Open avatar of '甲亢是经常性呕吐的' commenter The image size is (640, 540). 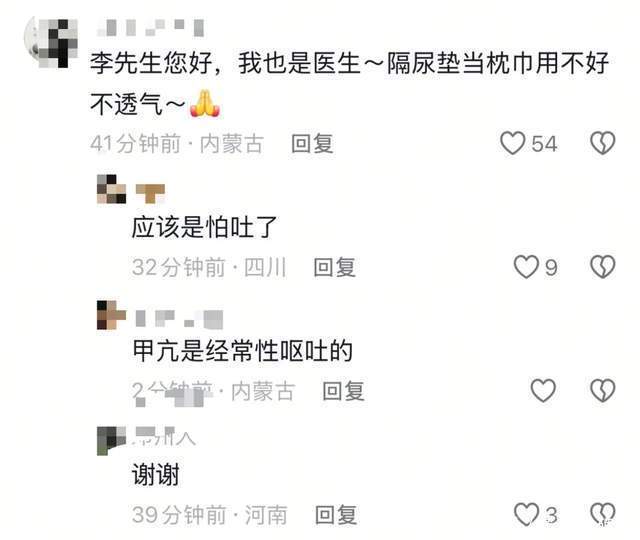tap(111, 315)
